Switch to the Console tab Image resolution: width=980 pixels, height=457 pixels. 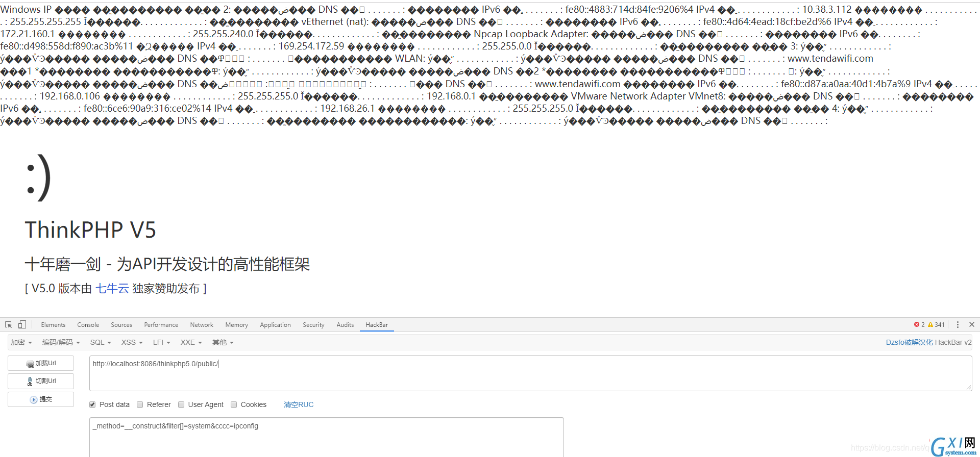[88, 325]
